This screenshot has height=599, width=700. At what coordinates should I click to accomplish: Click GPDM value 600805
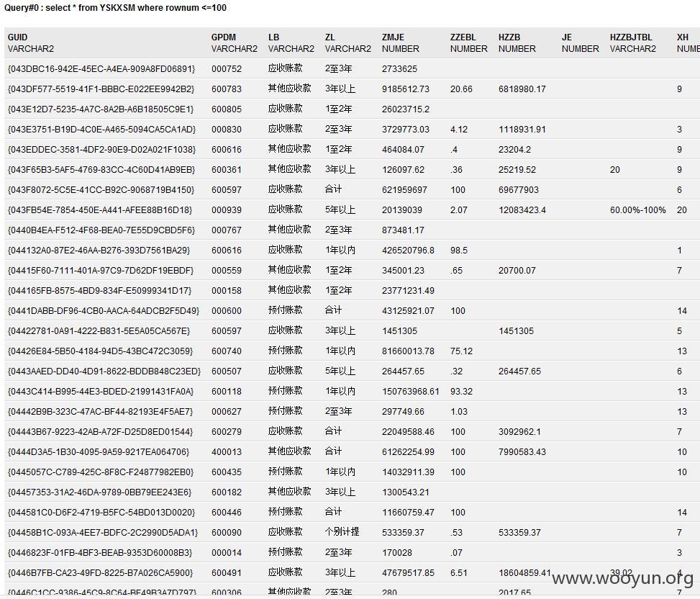pyautogui.click(x=227, y=109)
